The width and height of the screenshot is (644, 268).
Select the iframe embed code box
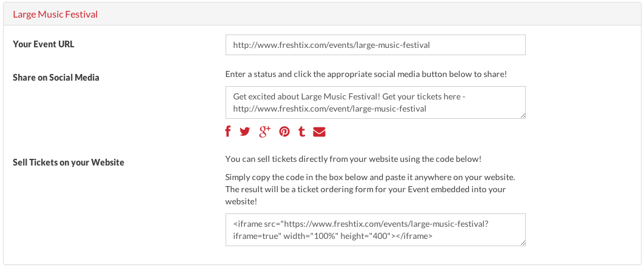pos(375,230)
